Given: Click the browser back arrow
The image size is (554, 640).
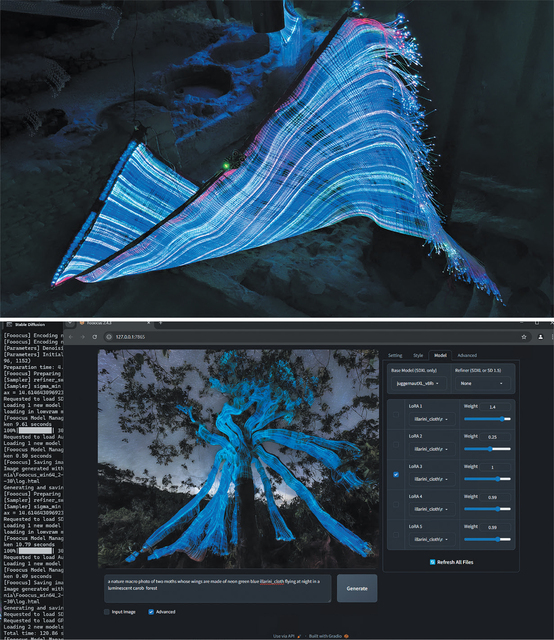Looking at the screenshot, I should pyautogui.click(x=71, y=337).
